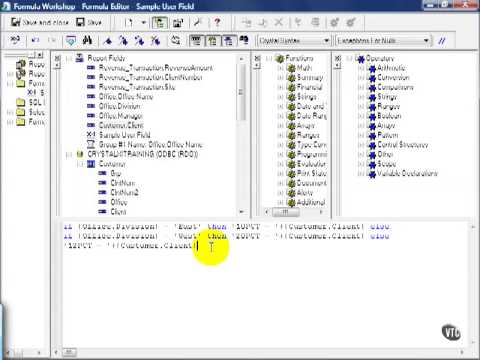
Task: Click the Previous Bookmark icon
Action: click(x=139, y=41)
